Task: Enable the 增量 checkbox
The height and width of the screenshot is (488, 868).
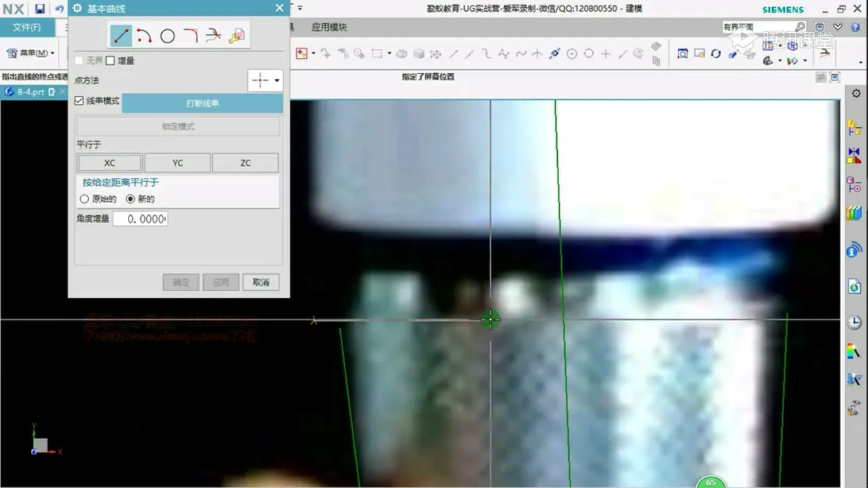Action: pos(111,61)
